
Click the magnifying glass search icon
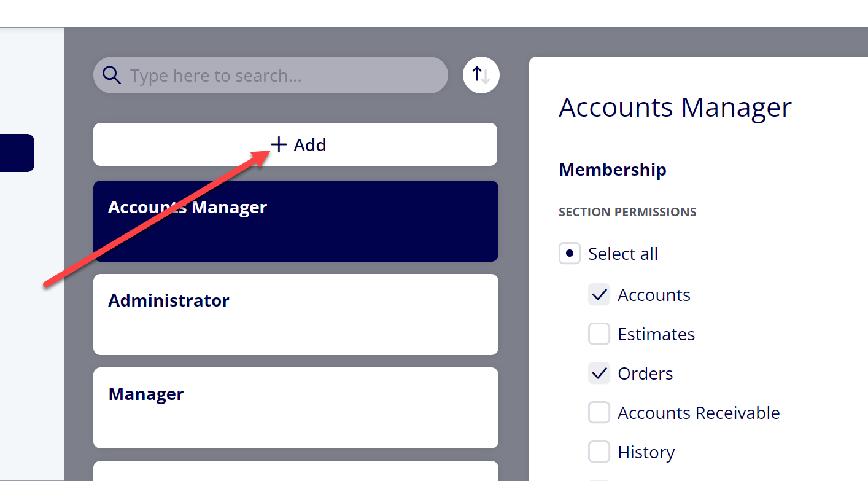[111, 75]
